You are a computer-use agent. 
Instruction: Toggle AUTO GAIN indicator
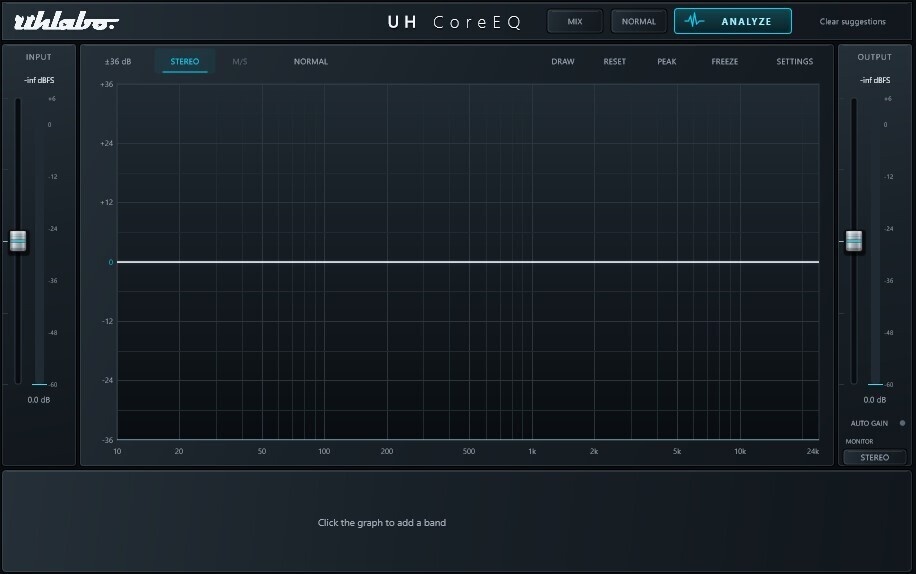[x=902, y=423]
